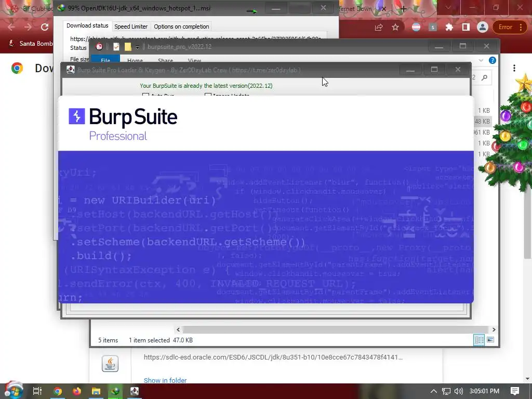
Task: Open Task View on taskbar
Action: pos(37,391)
